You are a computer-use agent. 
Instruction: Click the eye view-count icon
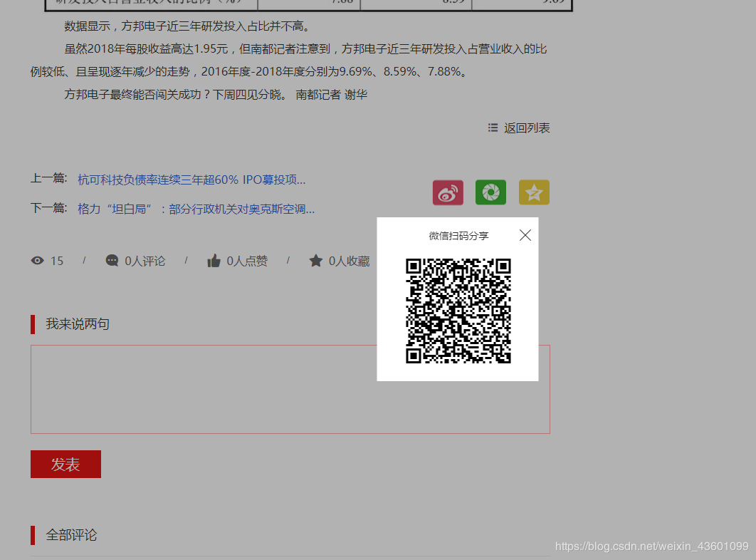coord(37,261)
